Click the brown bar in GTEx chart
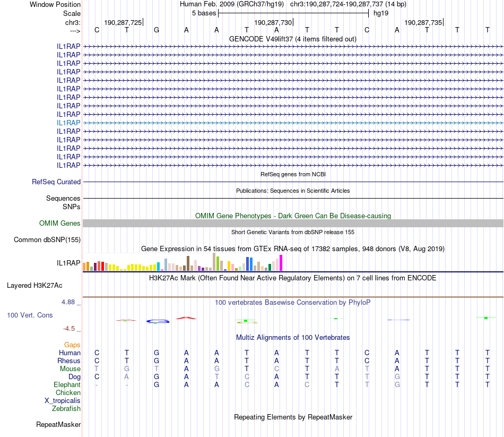The height and width of the screenshot is (437, 504). (188, 263)
